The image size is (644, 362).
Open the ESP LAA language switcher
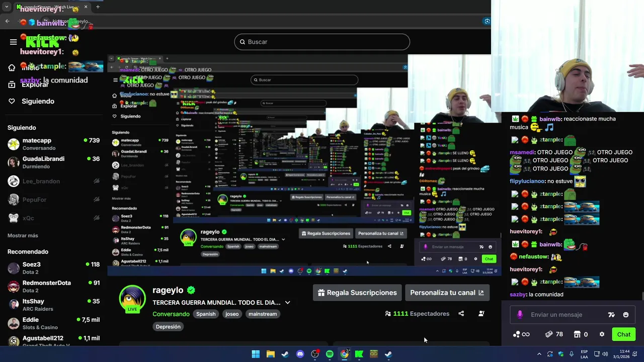[x=584, y=354]
